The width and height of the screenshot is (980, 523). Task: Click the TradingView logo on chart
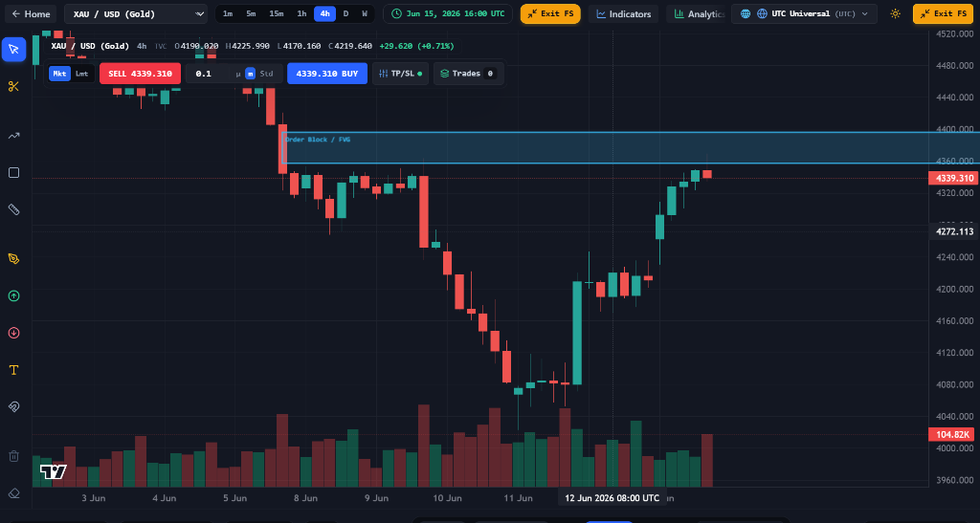pos(54,471)
